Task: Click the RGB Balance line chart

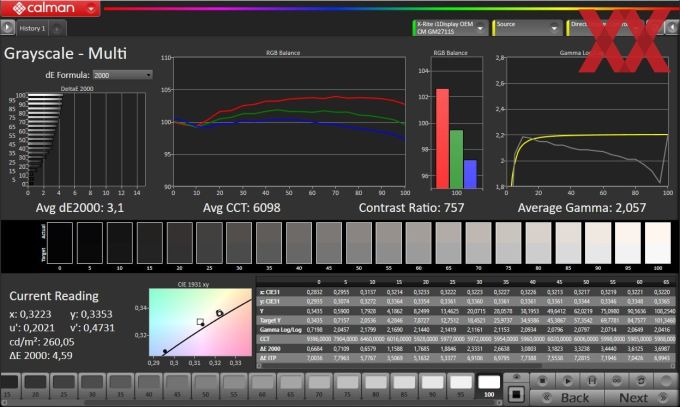Action: (x=289, y=121)
